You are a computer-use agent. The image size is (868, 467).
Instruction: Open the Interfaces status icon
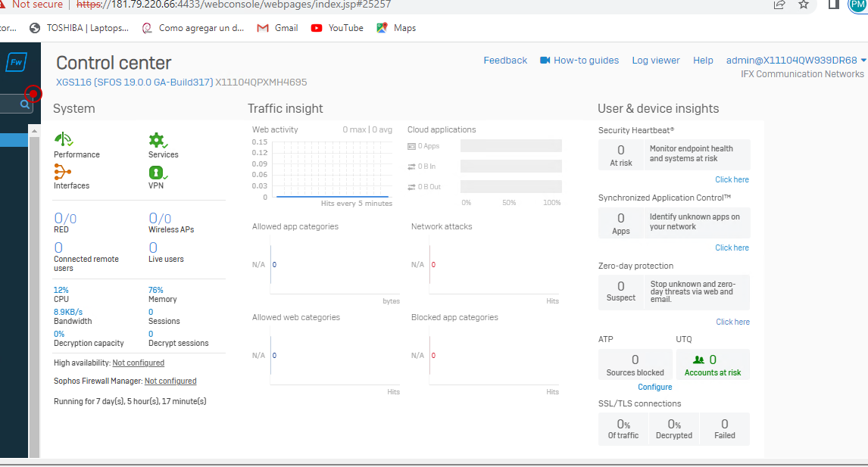(63, 172)
